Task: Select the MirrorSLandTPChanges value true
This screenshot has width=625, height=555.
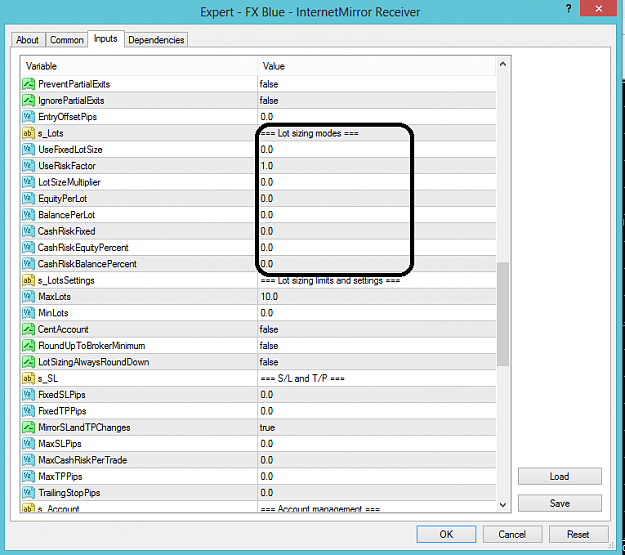Action: (267, 427)
